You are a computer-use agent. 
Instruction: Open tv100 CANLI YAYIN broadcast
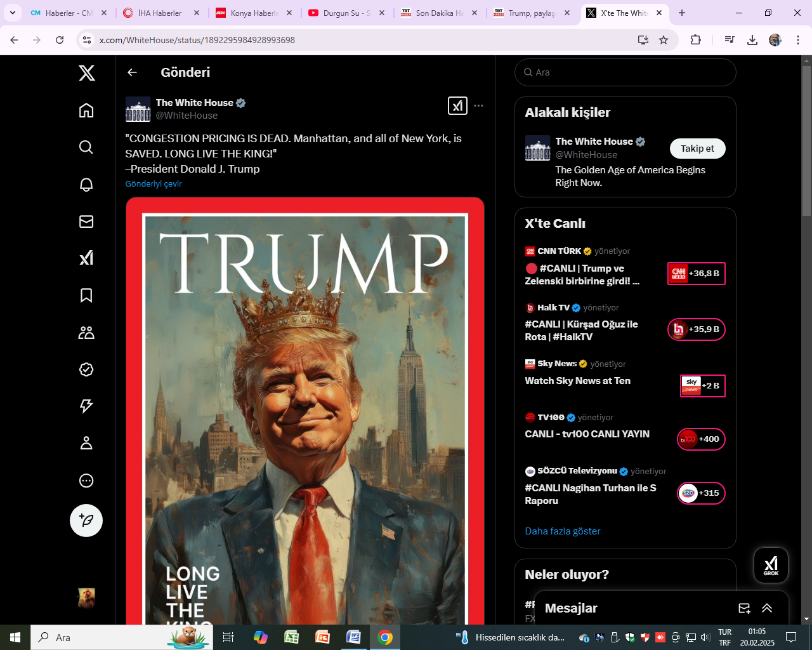(x=625, y=432)
